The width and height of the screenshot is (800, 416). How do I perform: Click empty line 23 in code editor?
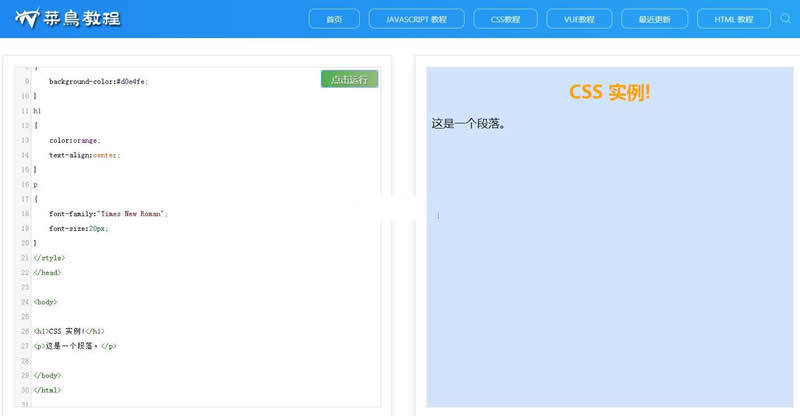(204, 287)
